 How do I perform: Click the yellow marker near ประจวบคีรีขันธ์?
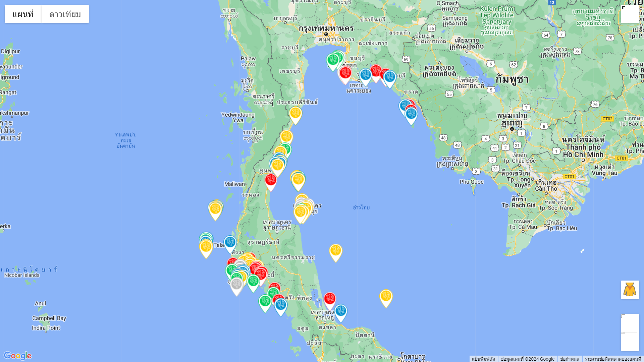(296, 114)
